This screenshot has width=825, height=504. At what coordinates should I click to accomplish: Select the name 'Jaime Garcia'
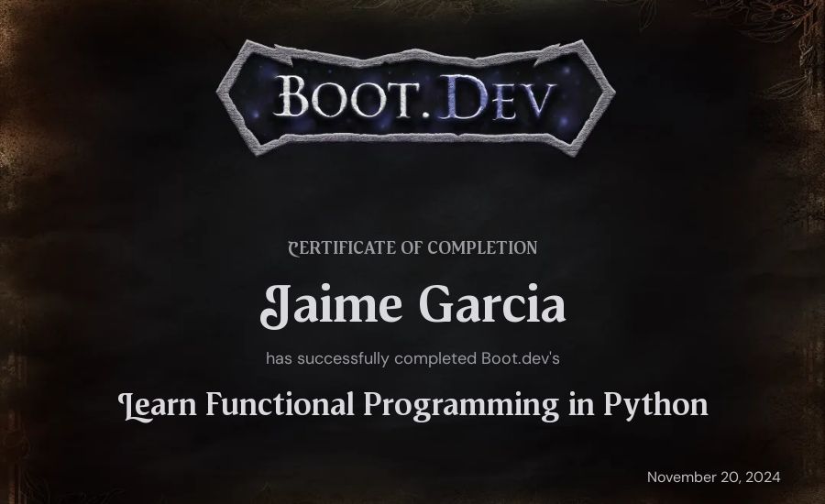tap(413, 306)
